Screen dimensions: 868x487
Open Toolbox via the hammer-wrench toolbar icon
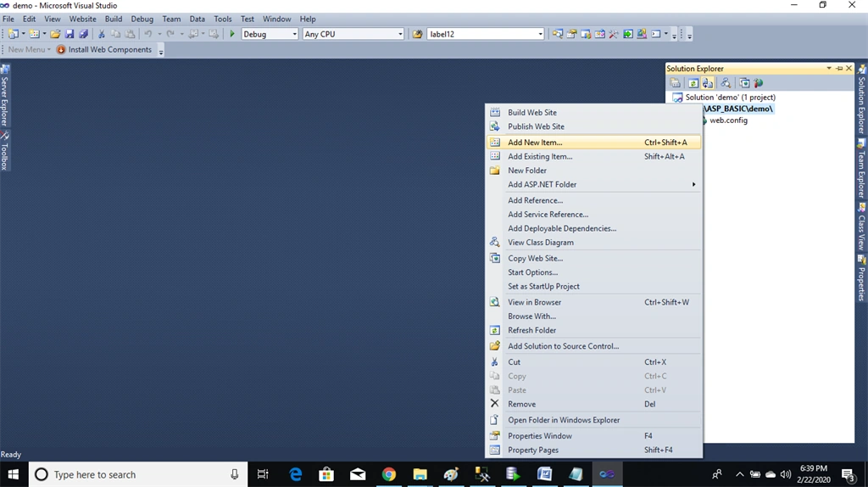click(614, 34)
